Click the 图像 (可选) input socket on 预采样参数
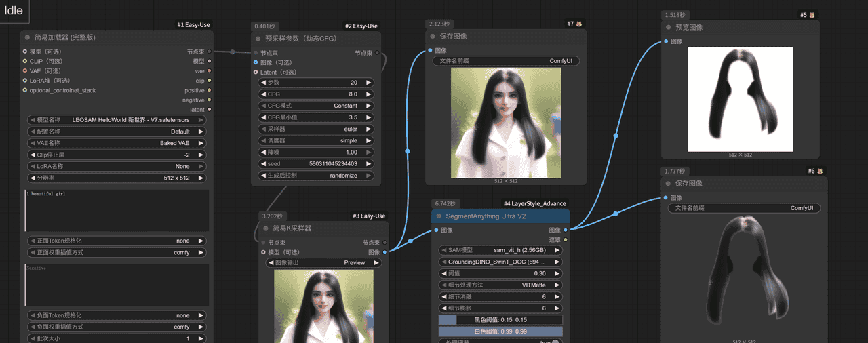Screen dimensions: 868x343 point(256,62)
